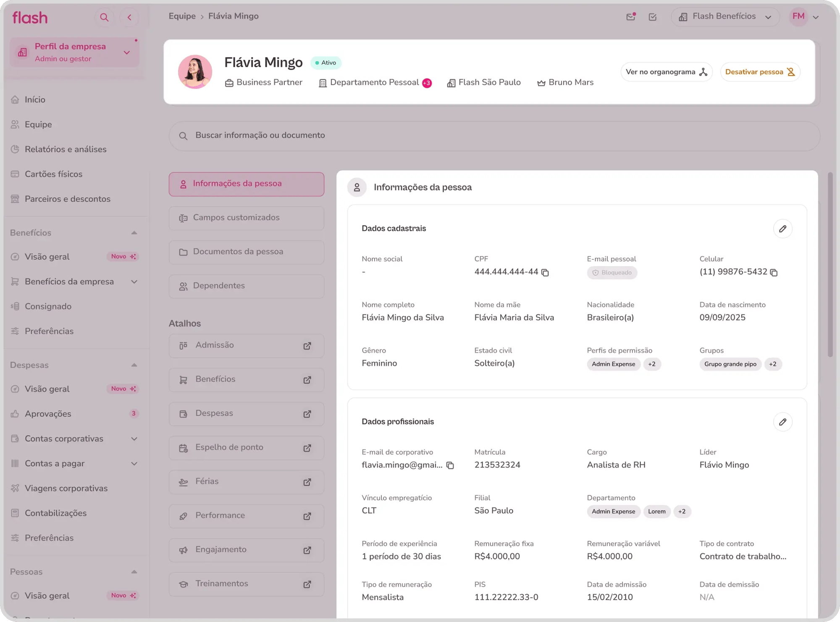The height and width of the screenshot is (622, 840).
Task: Open Documentos da pessoa tab
Action: (247, 252)
